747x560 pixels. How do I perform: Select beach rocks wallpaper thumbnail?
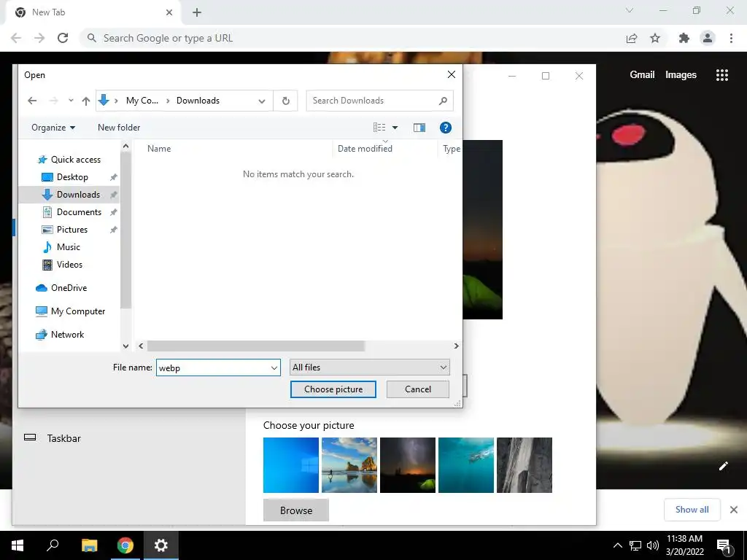point(349,465)
